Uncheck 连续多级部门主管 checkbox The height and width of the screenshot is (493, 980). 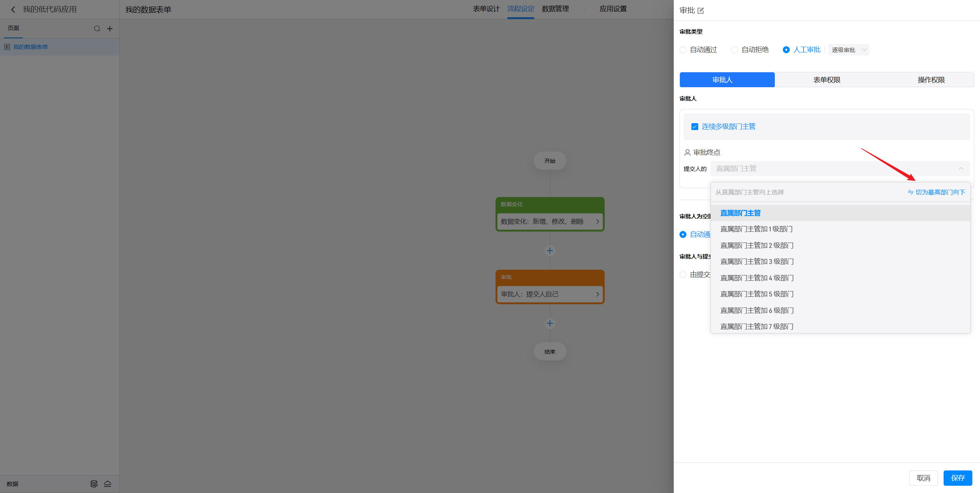[x=694, y=127]
